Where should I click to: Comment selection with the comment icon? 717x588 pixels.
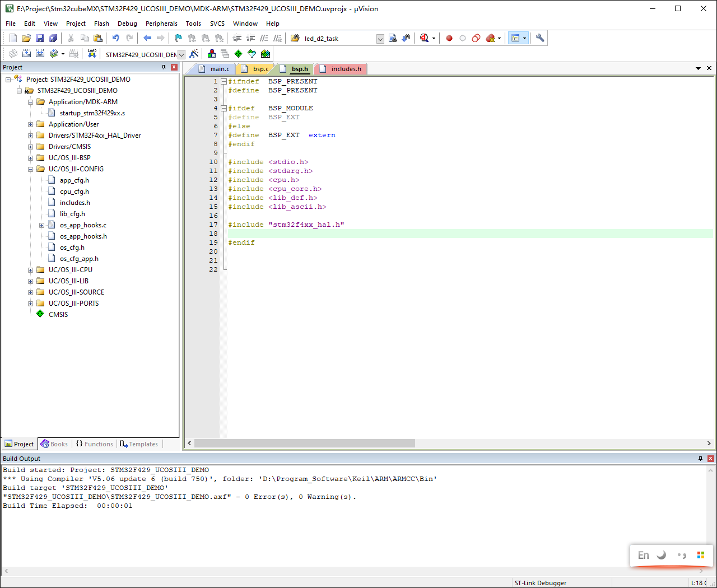tap(264, 38)
